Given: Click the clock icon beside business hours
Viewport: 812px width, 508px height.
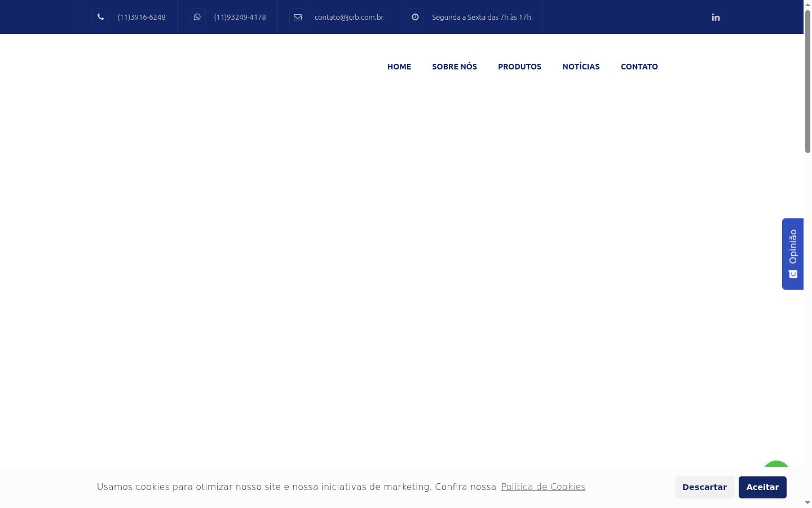Looking at the screenshot, I should (x=415, y=17).
